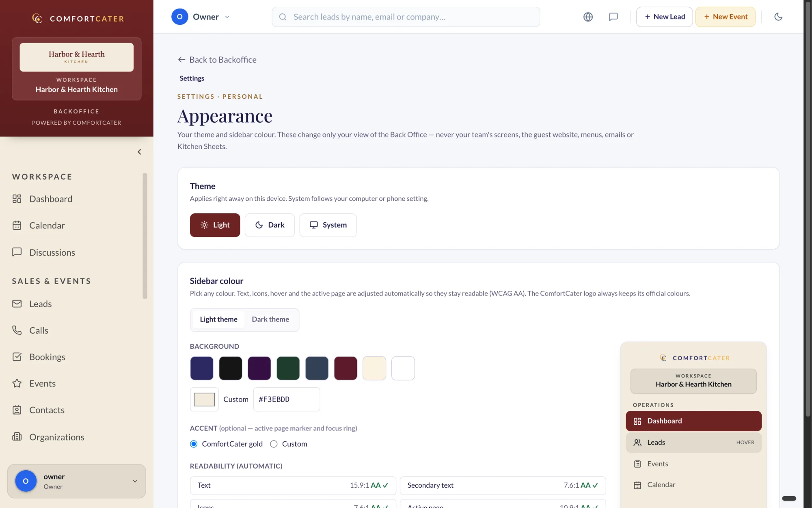The height and width of the screenshot is (508, 812).
Task: Select the ComfortCater gold accent radio
Action: [194, 444]
